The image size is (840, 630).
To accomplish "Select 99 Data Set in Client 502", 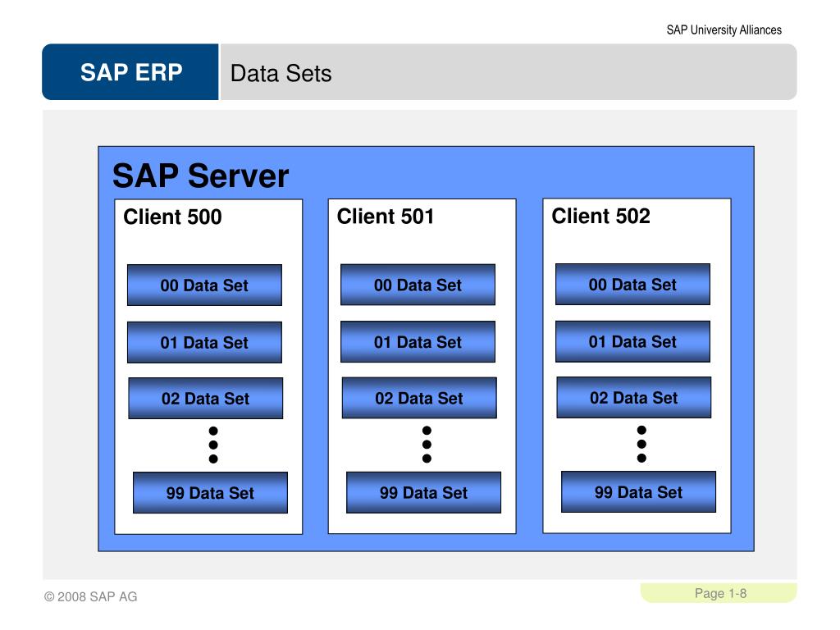I will point(638,492).
